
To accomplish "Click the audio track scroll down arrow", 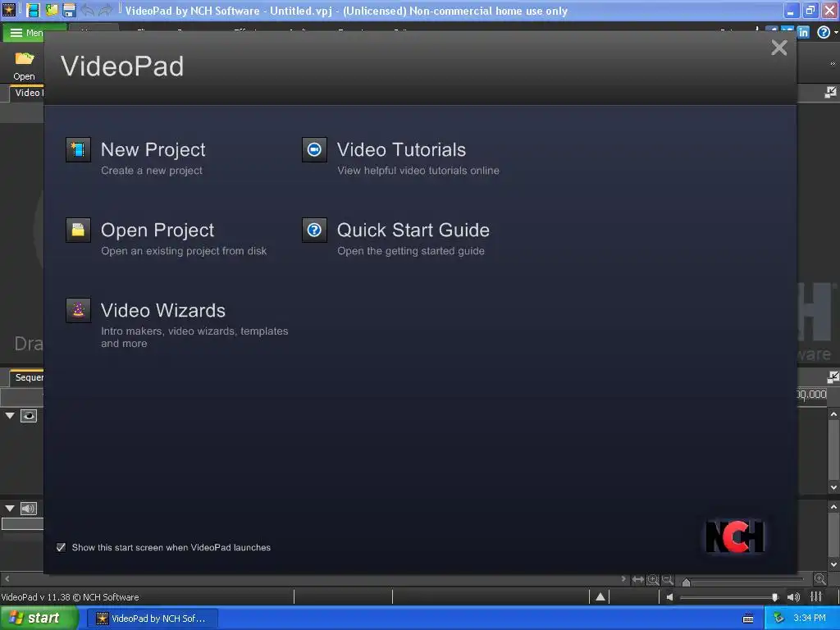I will click(833, 564).
